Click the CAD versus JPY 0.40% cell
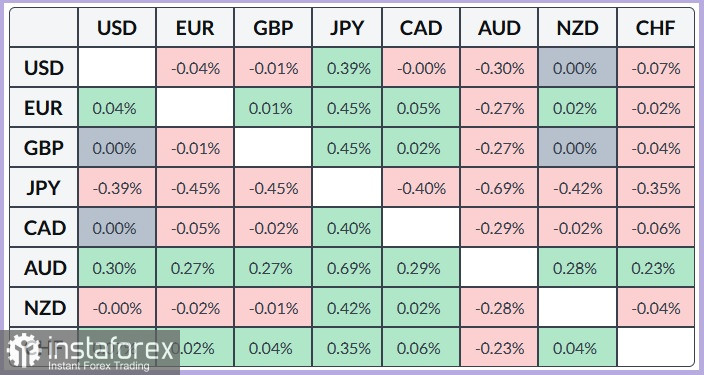The height and width of the screenshot is (375, 704). [347, 228]
